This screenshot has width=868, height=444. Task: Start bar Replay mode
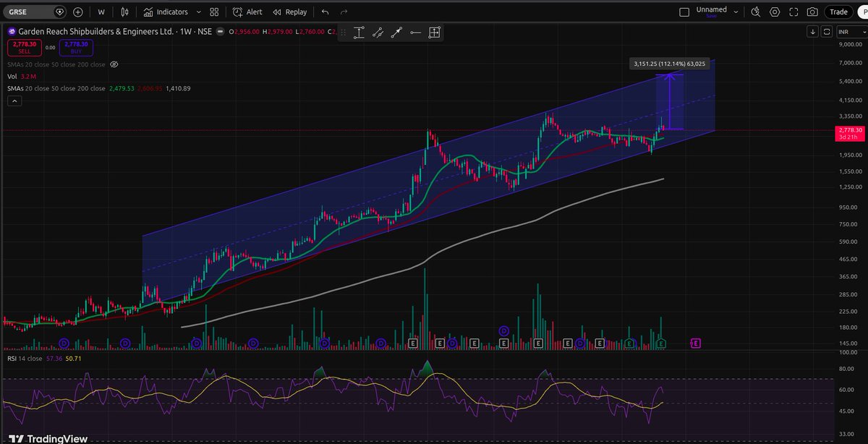click(290, 12)
